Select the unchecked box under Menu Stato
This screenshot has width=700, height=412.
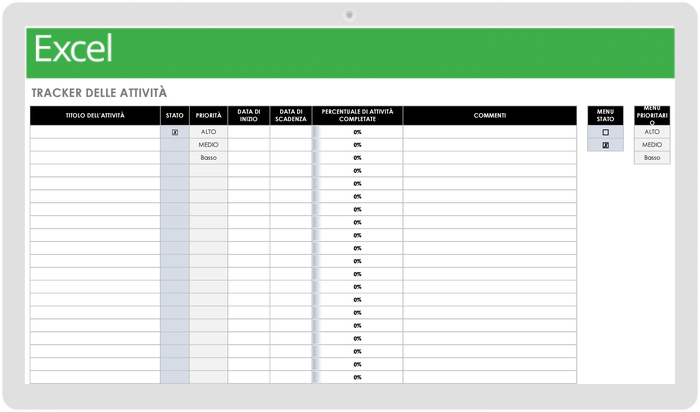coord(605,132)
